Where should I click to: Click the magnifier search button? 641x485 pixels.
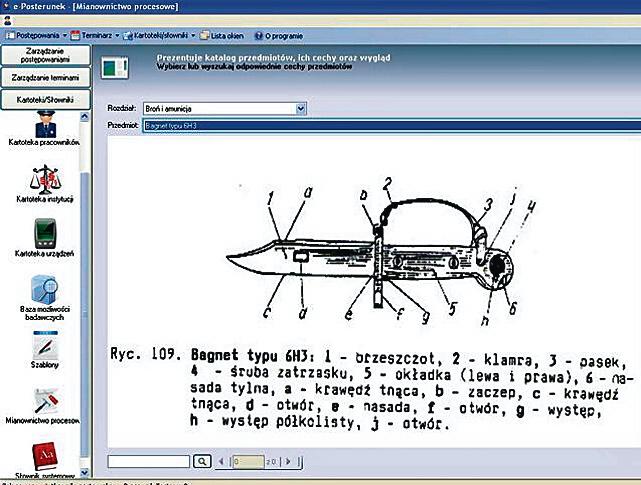(201, 461)
